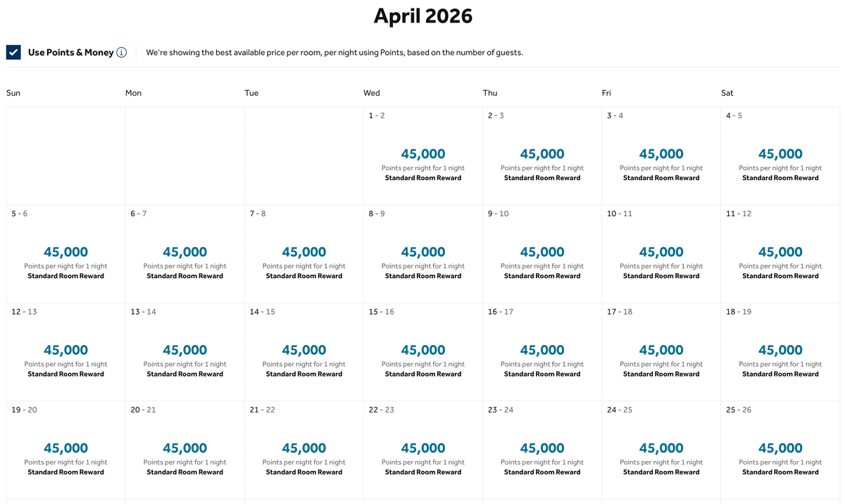The image size is (845, 504).
Task: Choose the April 2 - 3 date cell
Action: [x=542, y=156]
